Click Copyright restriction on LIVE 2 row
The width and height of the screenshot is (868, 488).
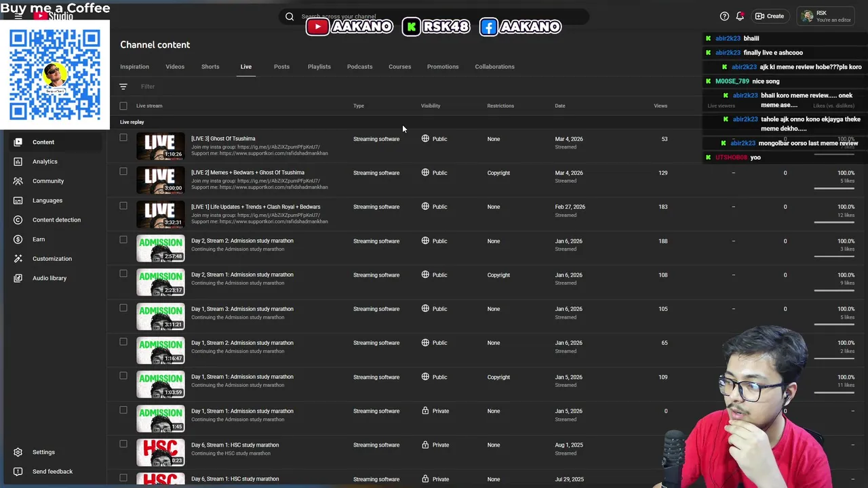tap(498, 173)
